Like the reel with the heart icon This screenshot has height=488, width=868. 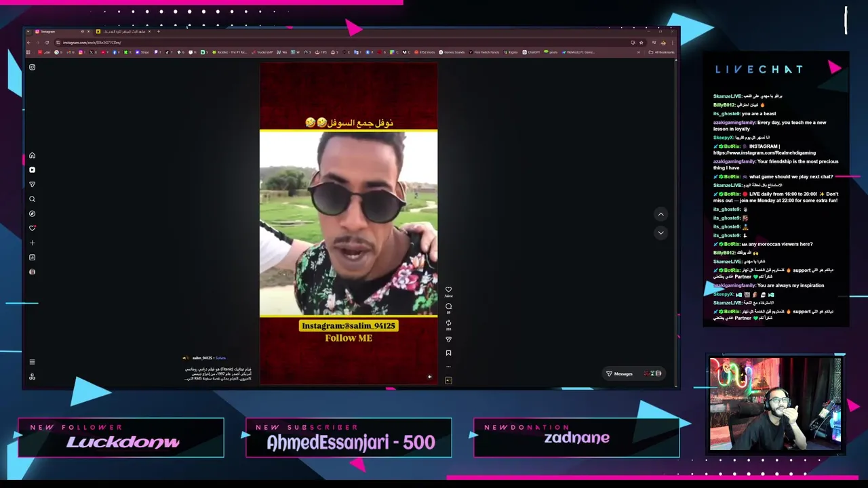pos(448,289)
